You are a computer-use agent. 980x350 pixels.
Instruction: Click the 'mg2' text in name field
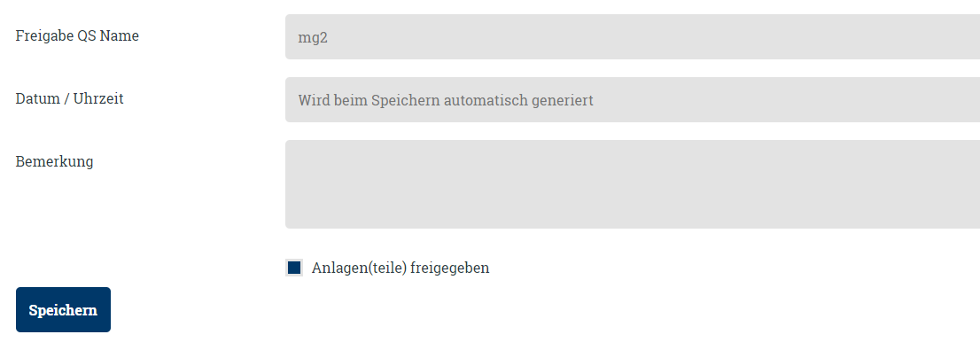pyautogui.click(x=313, y=37)
